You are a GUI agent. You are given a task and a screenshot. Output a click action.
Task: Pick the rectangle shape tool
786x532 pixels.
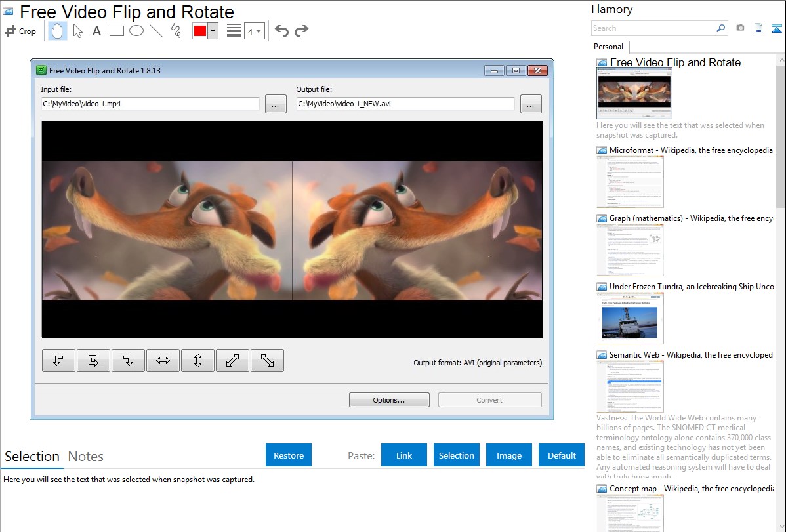point(116,31)
